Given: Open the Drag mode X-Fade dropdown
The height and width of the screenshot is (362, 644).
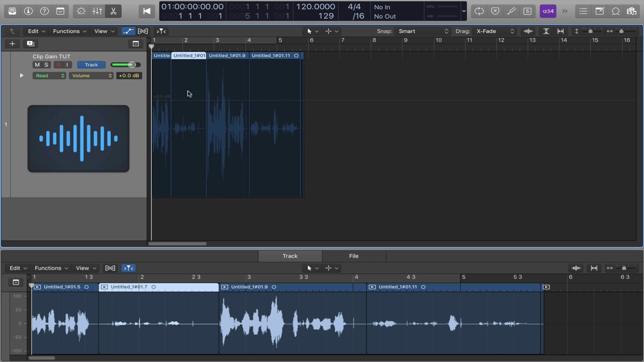Looking at the screenshot, I should coord(495,31).
